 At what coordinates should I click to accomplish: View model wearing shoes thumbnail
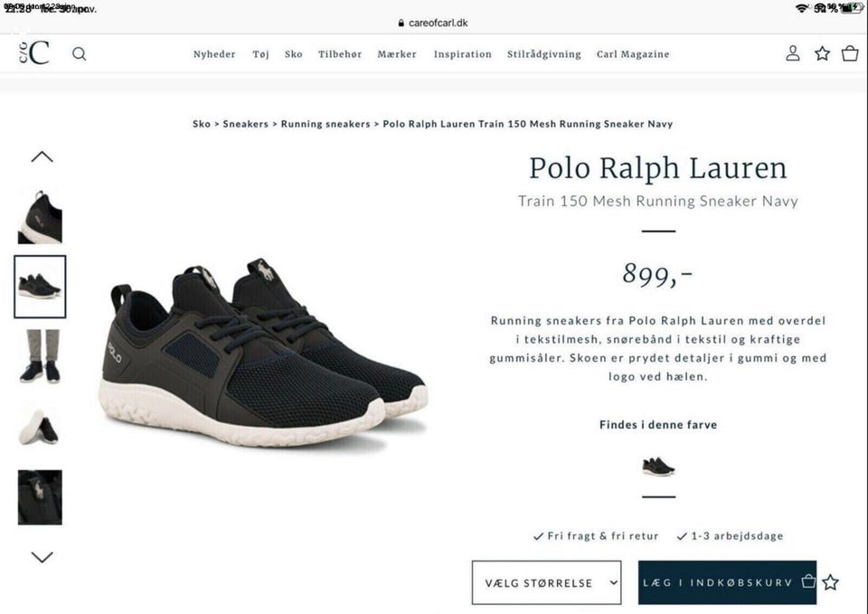(x=40, y=356)
